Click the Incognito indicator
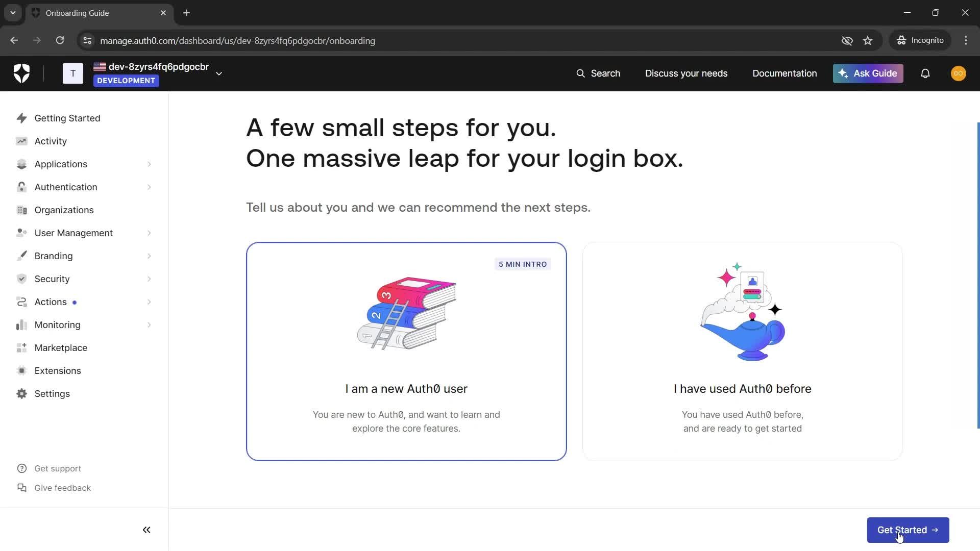This screenshot has width=980, height=551. 920,40
